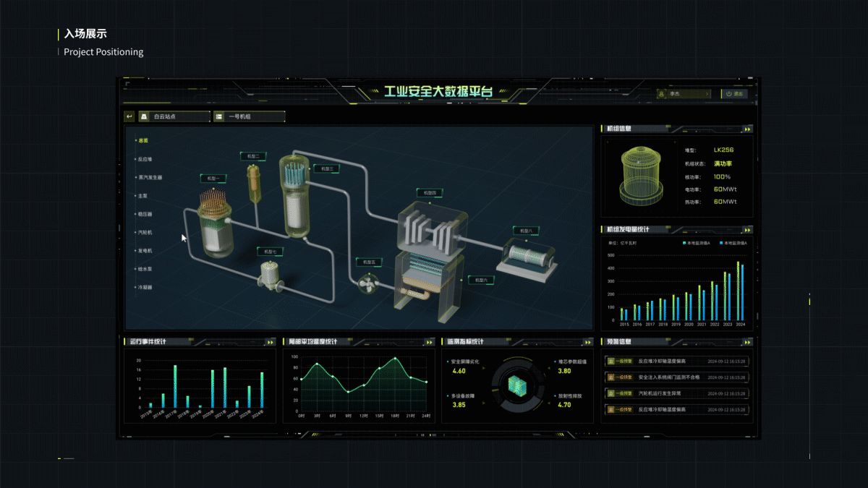Click fast-forward icon on 机组信息 panel header
Image resolution: width=868 pixels, height=488 pixels.
coord(748,129)
